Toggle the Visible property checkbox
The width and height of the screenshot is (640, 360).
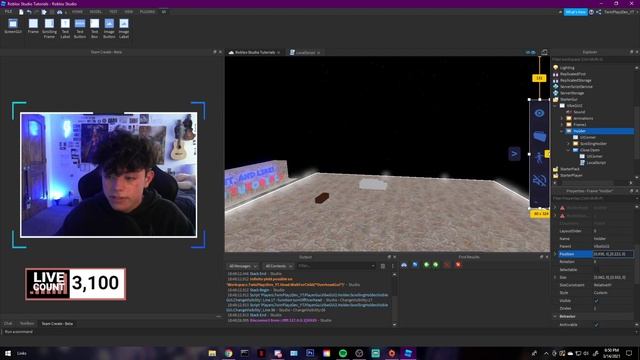[596, 301]
